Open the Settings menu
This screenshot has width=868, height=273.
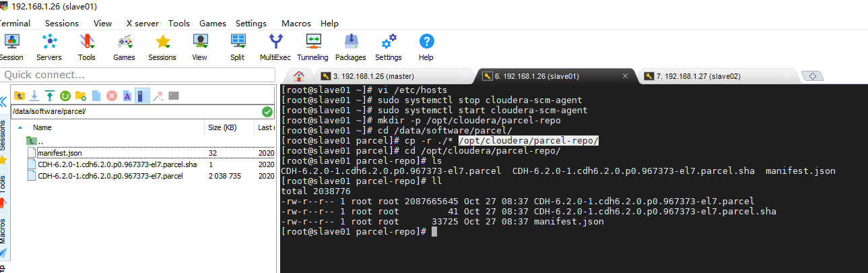coord(251,23)
